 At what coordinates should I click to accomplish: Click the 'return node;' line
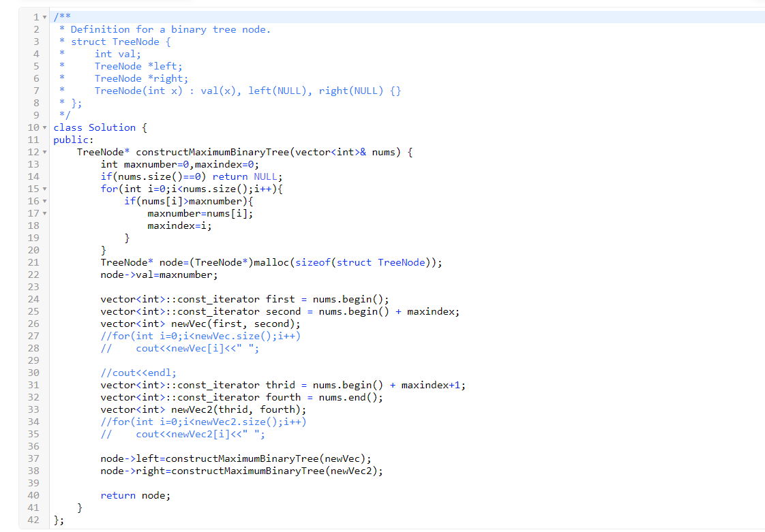point(136,495)
